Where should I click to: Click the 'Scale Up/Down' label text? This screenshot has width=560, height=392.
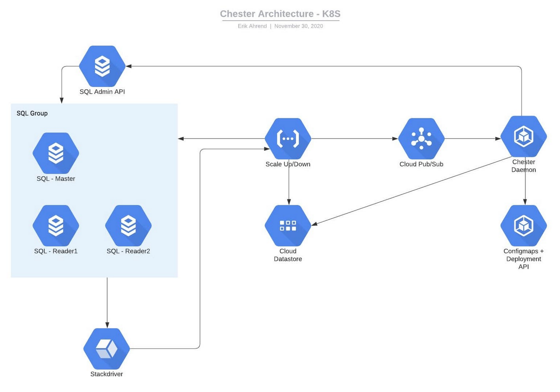coord(288,164)
